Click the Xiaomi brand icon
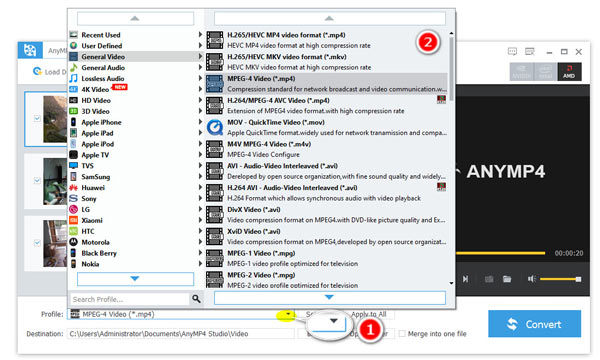 tap(73, 220)
